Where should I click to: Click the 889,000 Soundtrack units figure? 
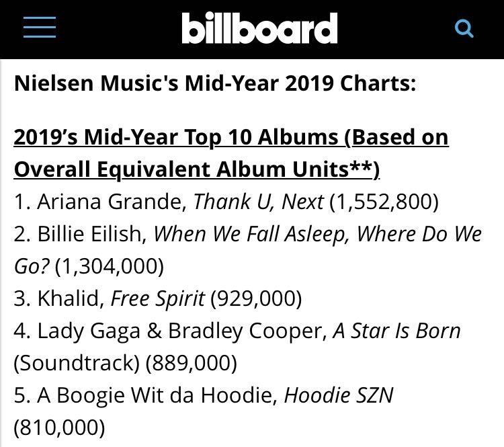(x=192, y=363)
